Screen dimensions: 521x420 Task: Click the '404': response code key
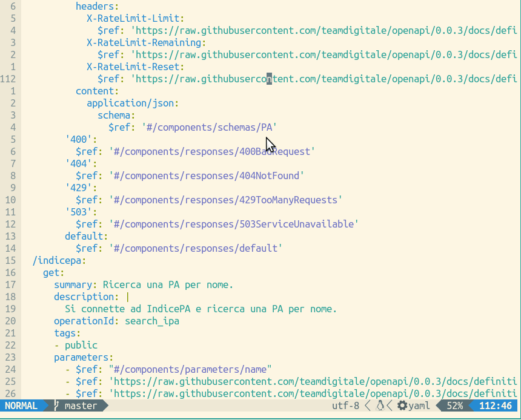81,163
